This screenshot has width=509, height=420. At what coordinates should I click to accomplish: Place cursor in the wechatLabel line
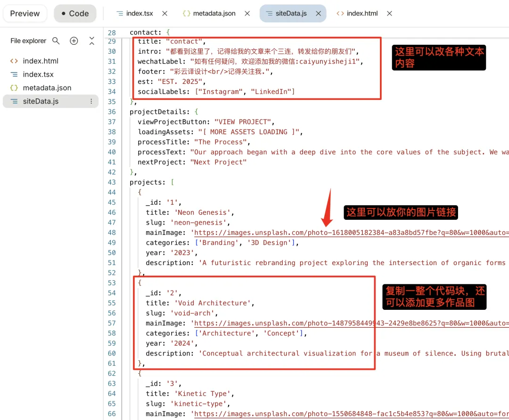250,62
